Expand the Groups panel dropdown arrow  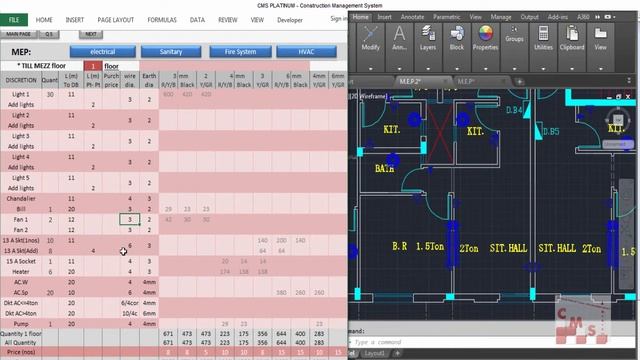coord(514,69)
